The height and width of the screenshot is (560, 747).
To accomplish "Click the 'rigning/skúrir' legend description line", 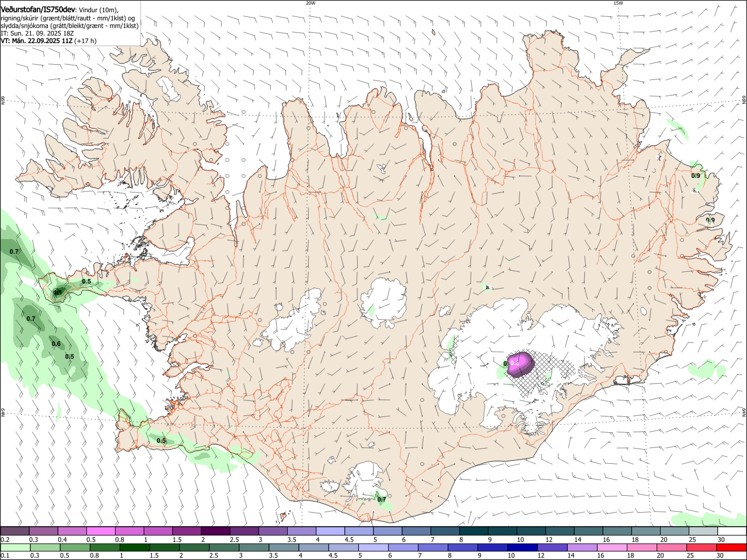I will pos(68,18).
